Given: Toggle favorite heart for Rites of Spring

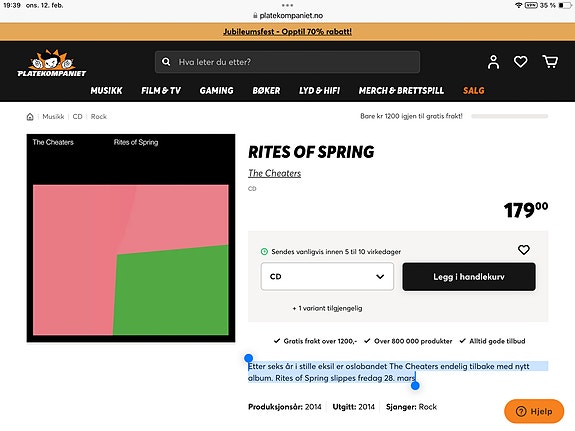Looking at the screenshot, I should point(524,250).
